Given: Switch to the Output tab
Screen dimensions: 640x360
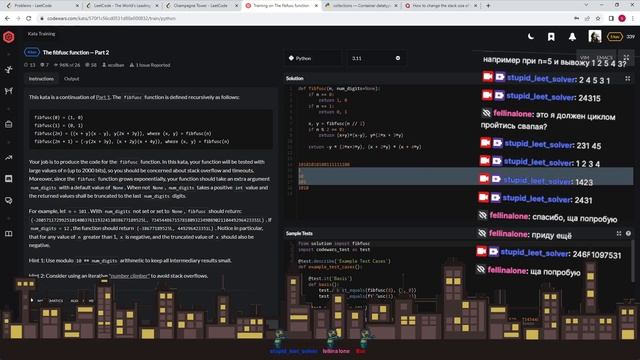Looking at the screenshot, I should tap(71, 79).
